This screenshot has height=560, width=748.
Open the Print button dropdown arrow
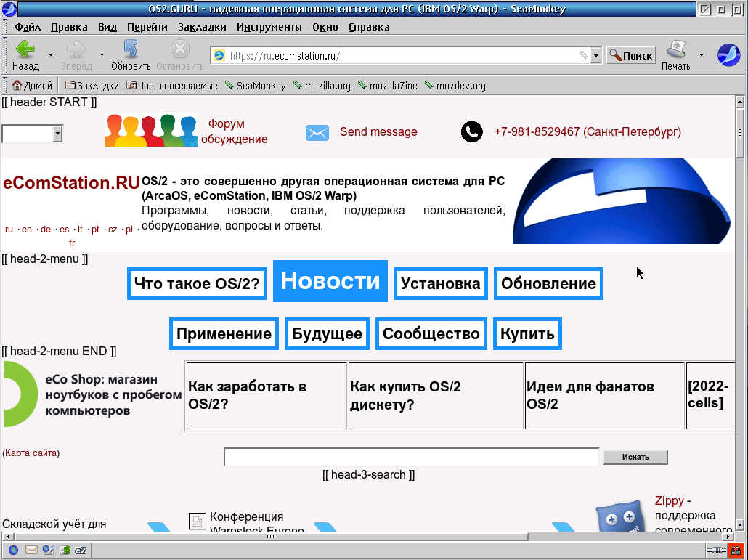tap(702, 55)
